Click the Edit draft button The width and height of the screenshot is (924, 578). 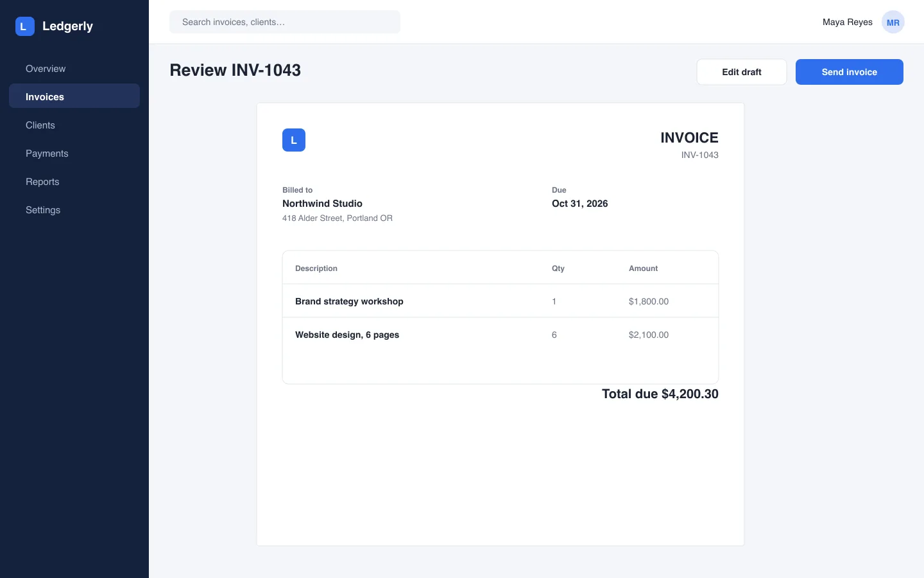742,72
